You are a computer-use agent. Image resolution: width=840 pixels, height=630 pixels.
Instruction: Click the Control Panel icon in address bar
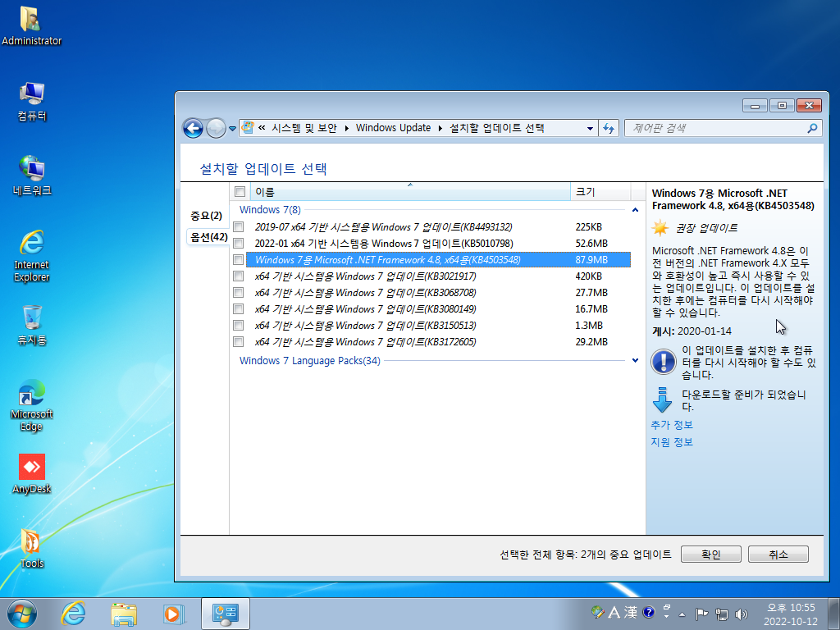(248, 127)
